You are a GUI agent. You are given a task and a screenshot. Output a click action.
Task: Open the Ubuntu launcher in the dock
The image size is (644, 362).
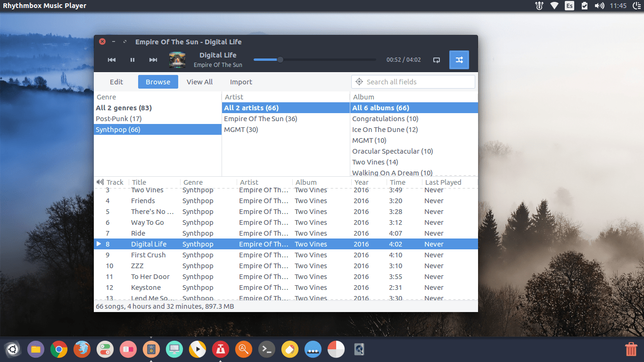13,349
